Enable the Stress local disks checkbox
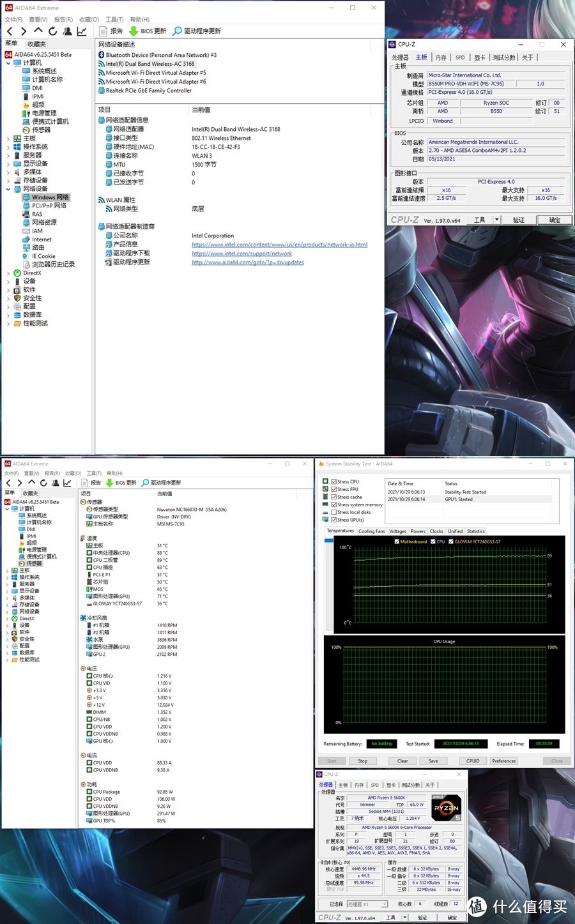The image size is (575, 924). coord(334,512)
